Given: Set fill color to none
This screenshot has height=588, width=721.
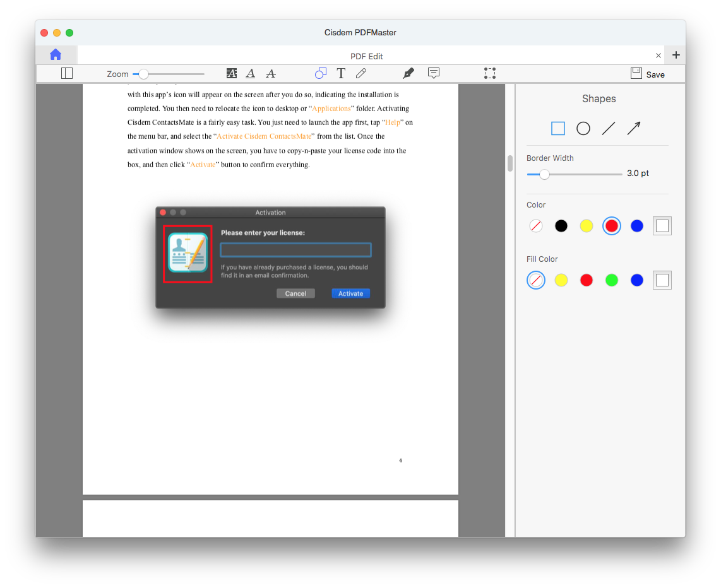Looking at the screenshot, I should point(535,280).
